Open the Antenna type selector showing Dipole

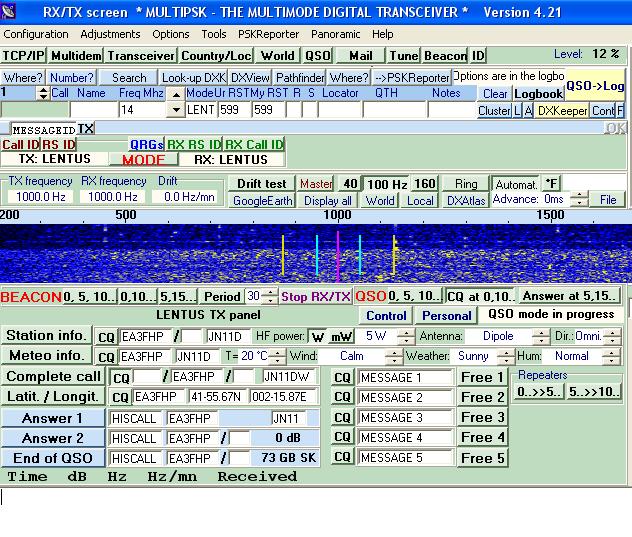coord(496,337)
